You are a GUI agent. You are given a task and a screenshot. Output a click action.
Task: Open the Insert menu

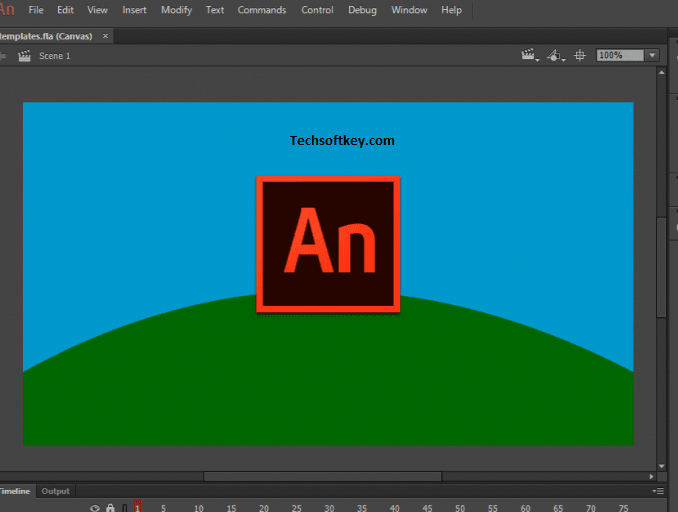coord(134,10)
